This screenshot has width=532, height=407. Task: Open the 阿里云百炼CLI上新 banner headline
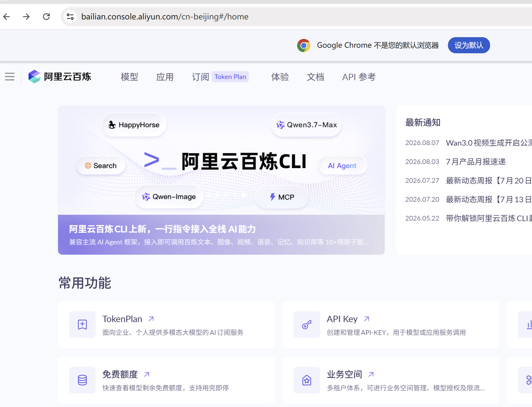pyautogui.click(x=162, y=229)
